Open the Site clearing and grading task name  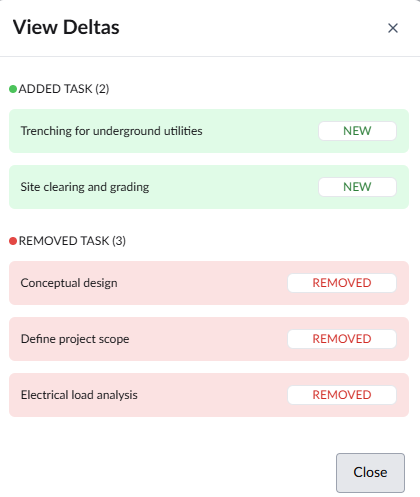click(x=85, y=187)
